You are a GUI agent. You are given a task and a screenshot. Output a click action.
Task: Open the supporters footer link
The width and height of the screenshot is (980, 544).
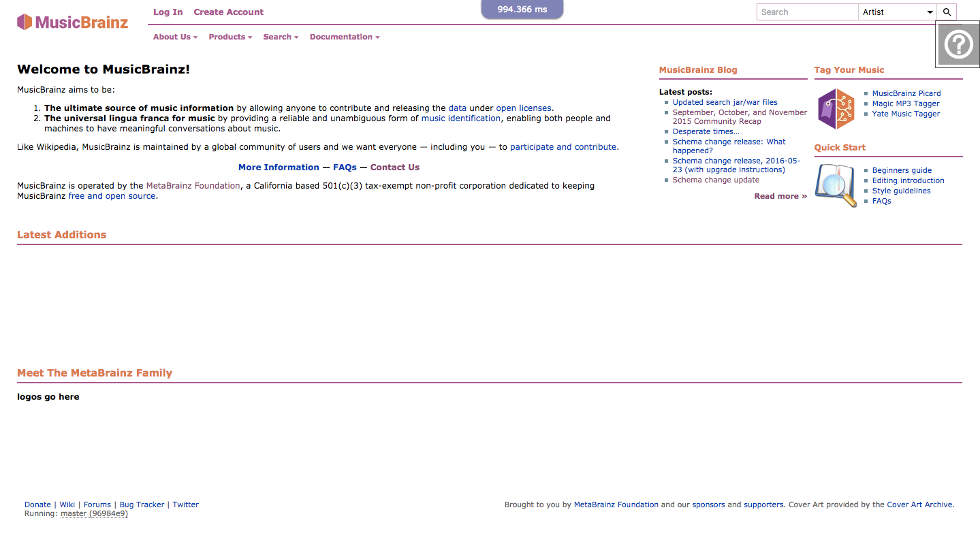(763, 505)
